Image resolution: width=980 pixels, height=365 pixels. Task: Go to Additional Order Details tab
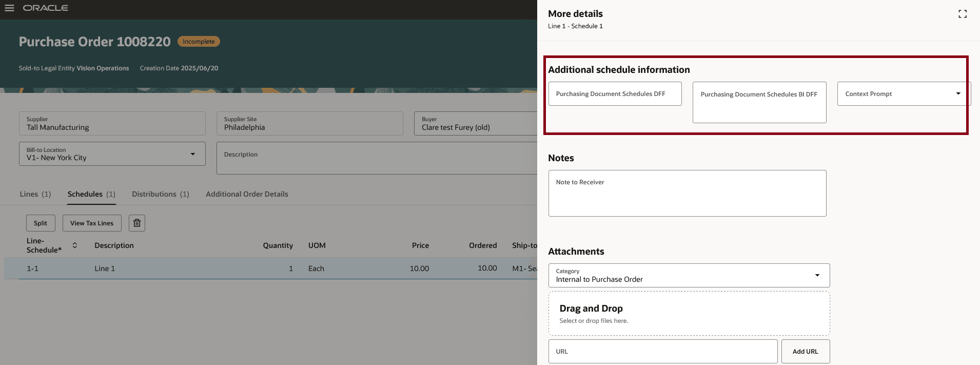click(x=247, y=194)
